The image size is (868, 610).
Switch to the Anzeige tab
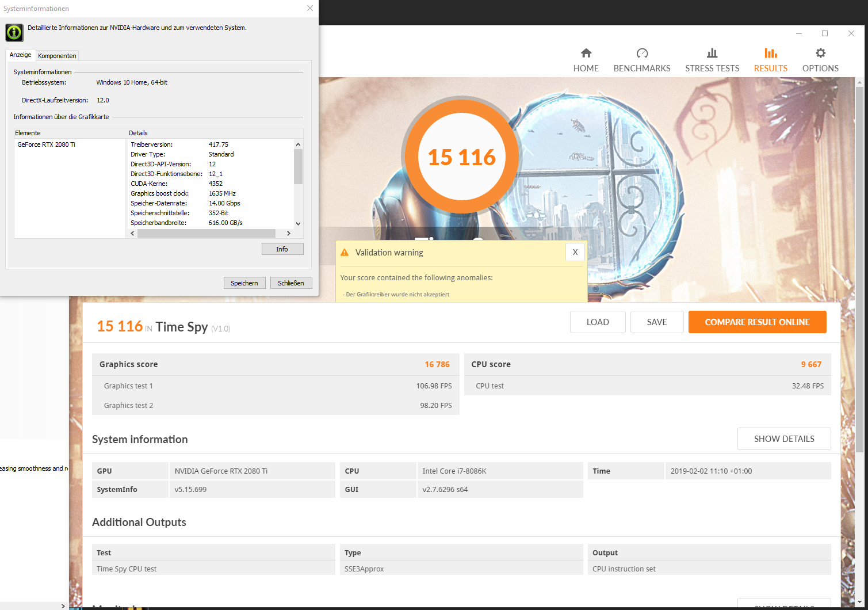point(21,55)
